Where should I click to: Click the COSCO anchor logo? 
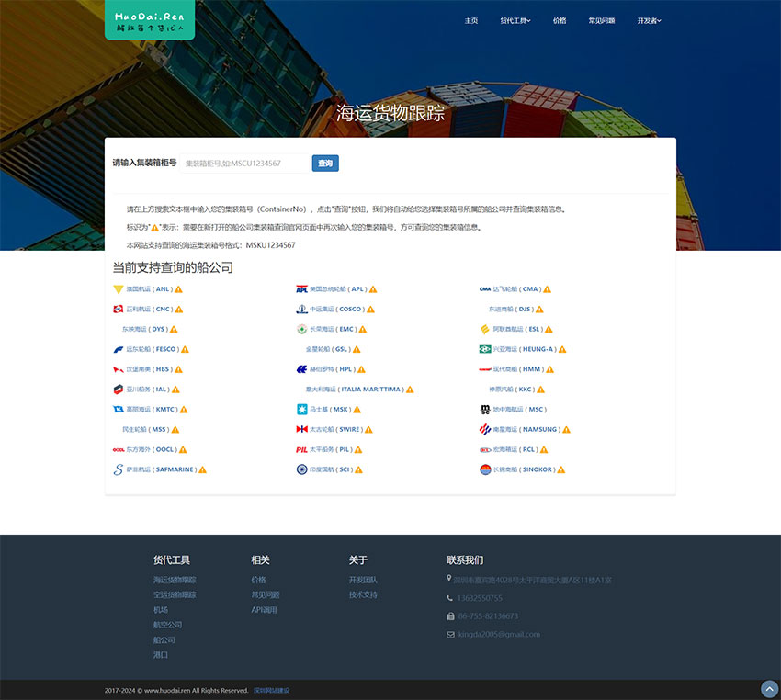click(x=302, y=310)
